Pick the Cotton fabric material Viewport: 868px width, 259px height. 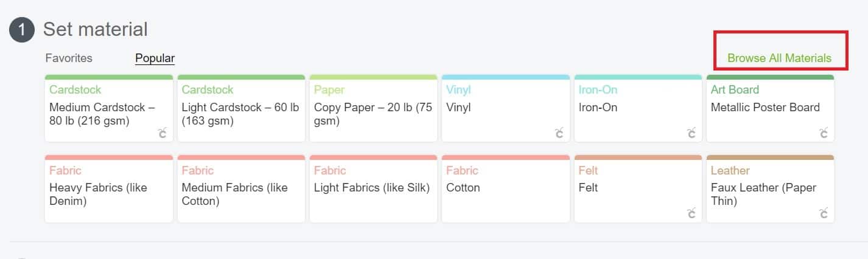[x=505, y=188]
